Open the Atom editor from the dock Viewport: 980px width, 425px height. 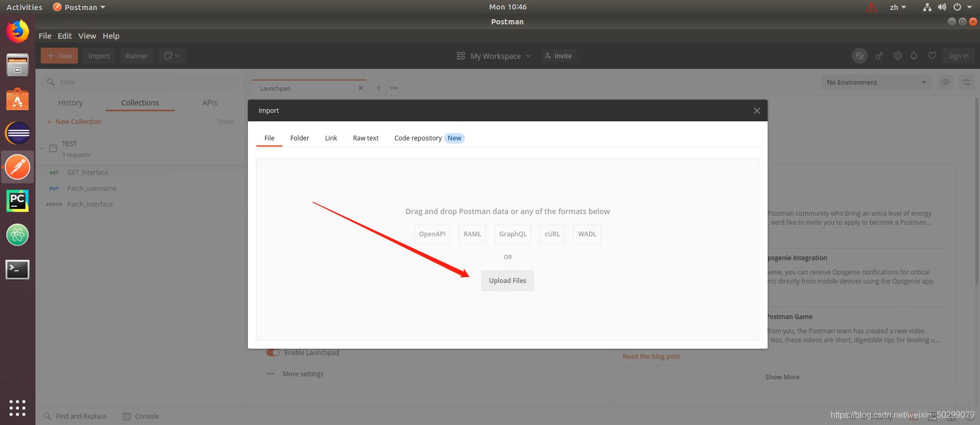coord(17,235)
